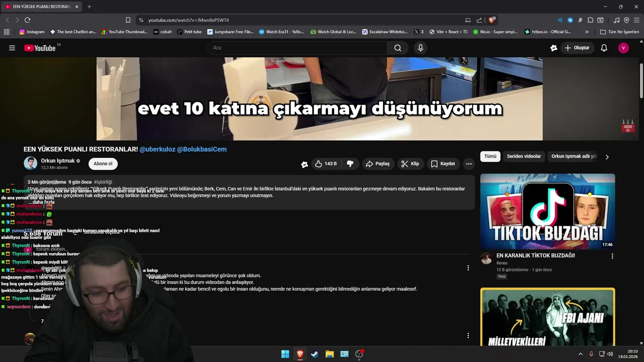The image size is (644, 362).
Task: Open File Explorer from the taskbar
Action: 330,354
